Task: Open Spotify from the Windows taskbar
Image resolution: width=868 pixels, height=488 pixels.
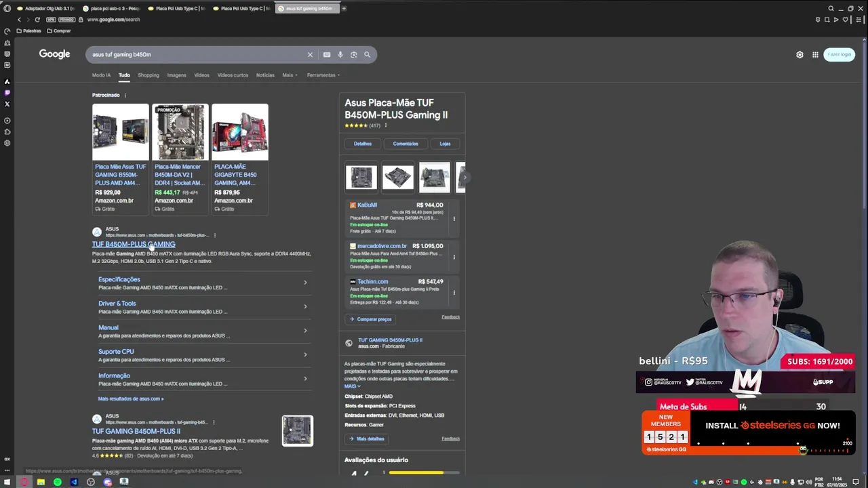Action: (57, 482)
